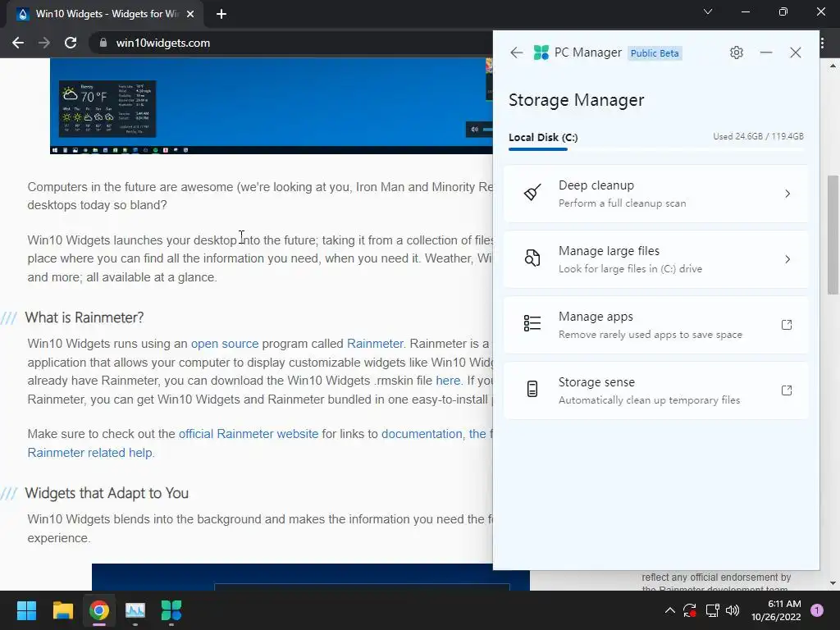Close the PC Manager panel
Image resolution: width=840 pixels, height=630 pixels.
coord(796,52)
